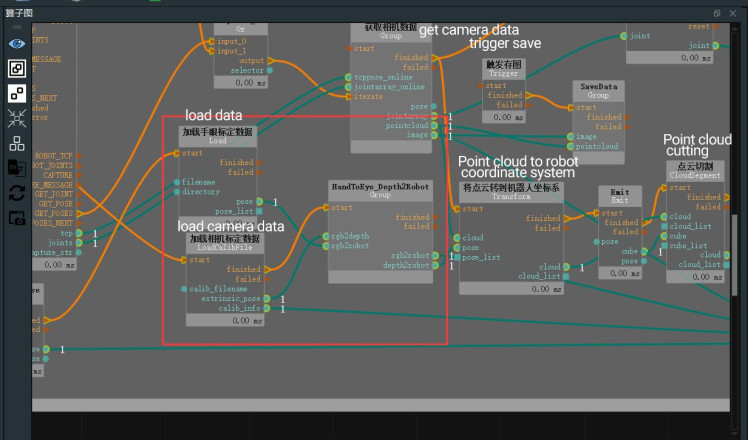Click the output port on the Or node

(270, 61)
